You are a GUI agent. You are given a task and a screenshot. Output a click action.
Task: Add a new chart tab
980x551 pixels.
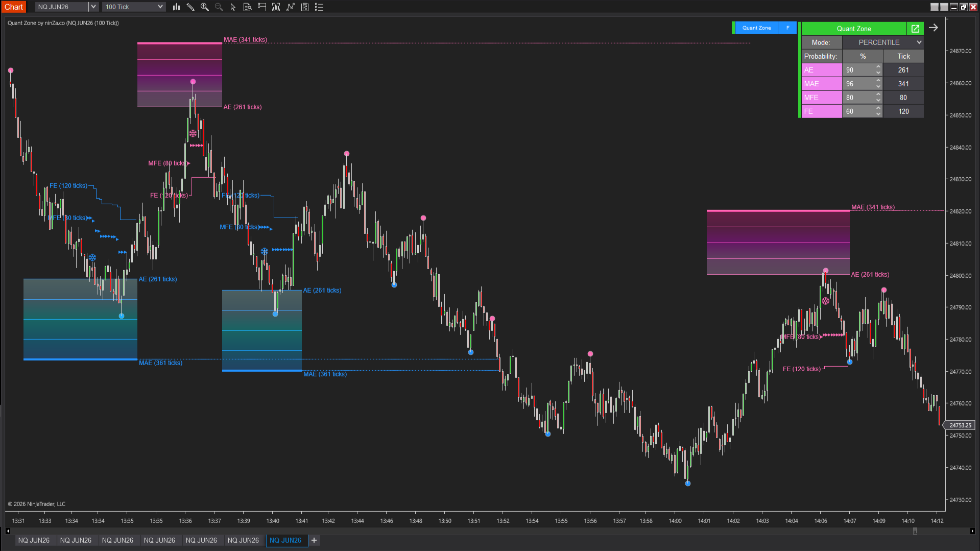point(314,540)
